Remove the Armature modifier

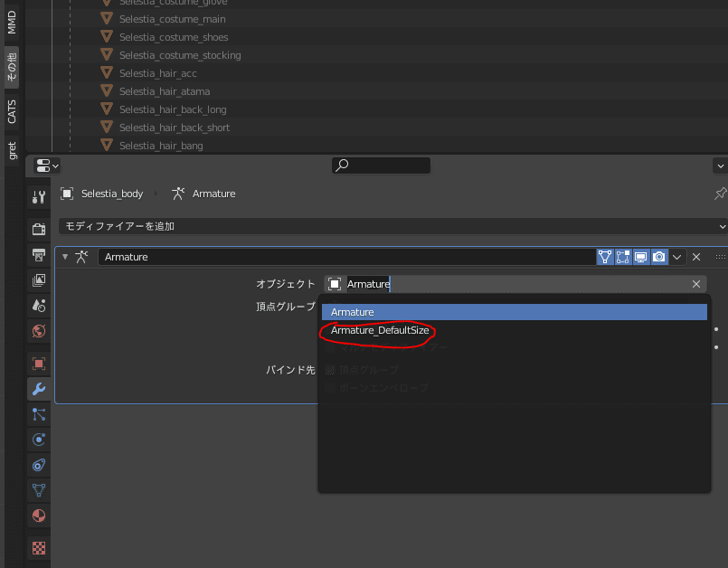pyautogui.click(x=696, y=257)
